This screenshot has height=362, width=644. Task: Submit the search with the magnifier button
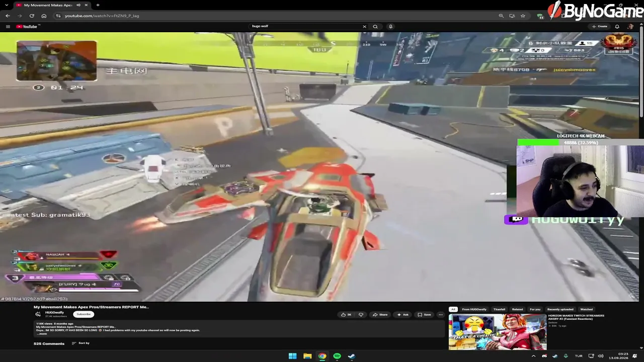(375, 27)
